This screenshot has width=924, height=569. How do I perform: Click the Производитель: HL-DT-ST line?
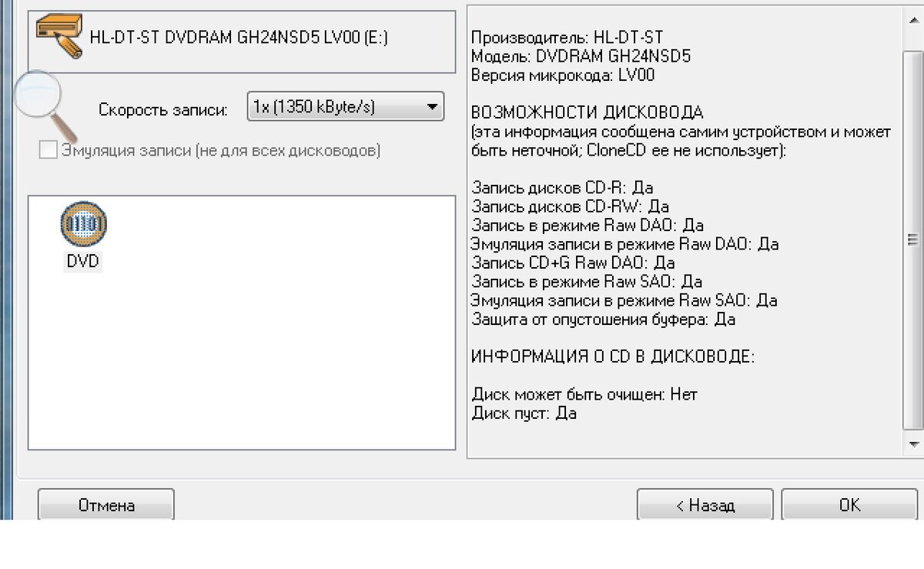pos(567,38)
